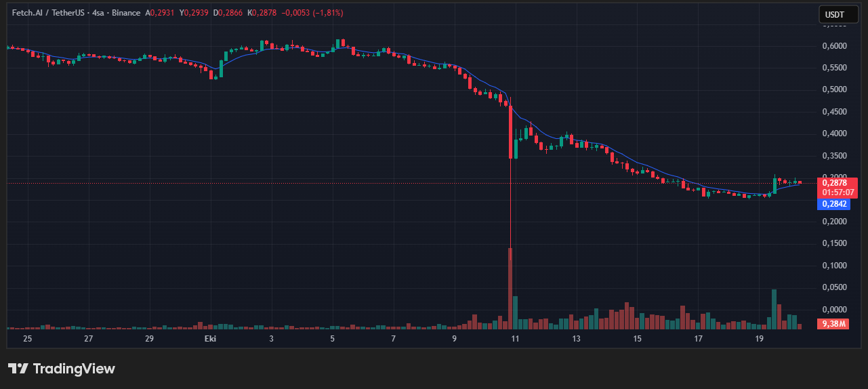Open the USDT currency selector
868x389 pixels.
(x=838, y=14)
